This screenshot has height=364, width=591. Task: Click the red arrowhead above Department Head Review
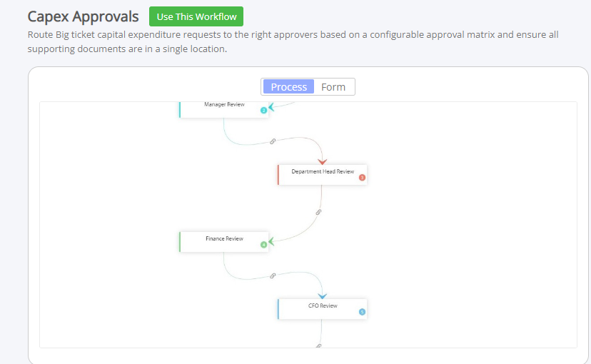(x=322, y=161)
